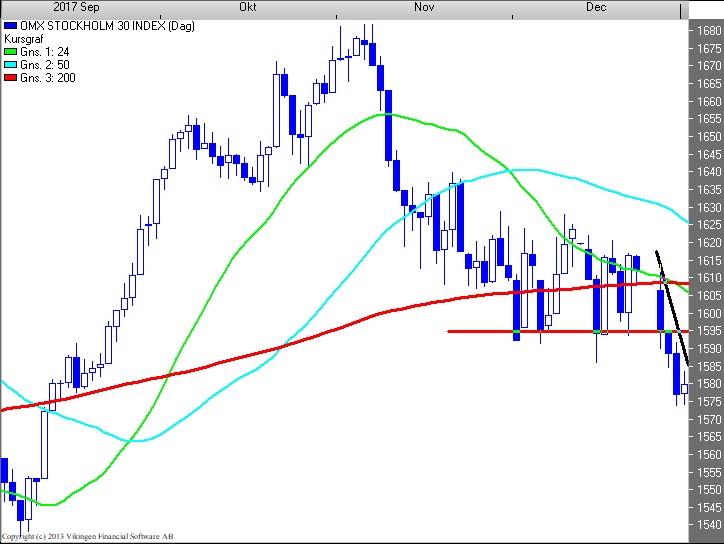724x544 pixels.
Task: Click the red Gns. 3 legend swatch
Action: (x=11, y=77)
